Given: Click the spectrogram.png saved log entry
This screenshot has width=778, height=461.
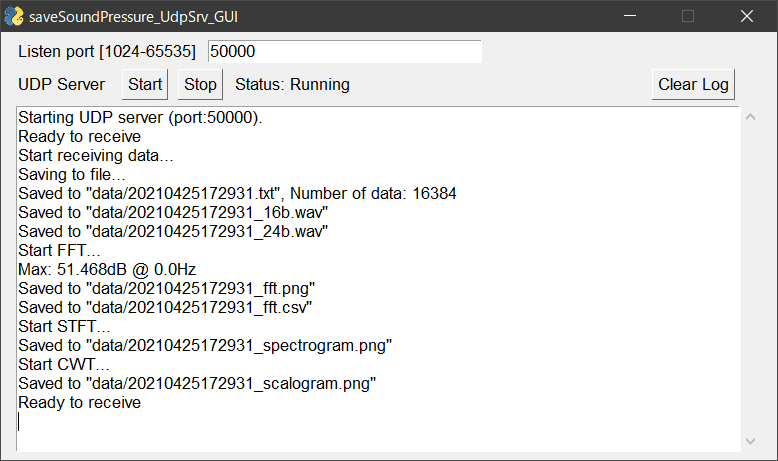Looking at the screenshot, I should point(204,346).
